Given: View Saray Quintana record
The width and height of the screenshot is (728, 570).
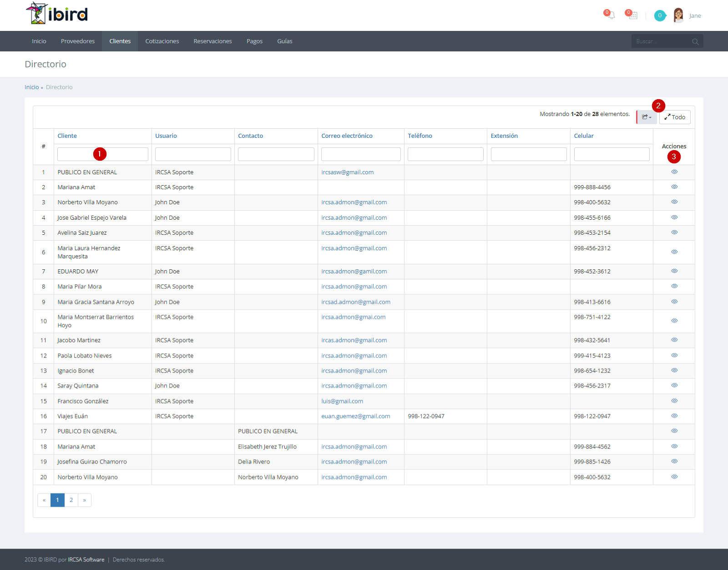Looking at the screenshot, I should (674, 385).
